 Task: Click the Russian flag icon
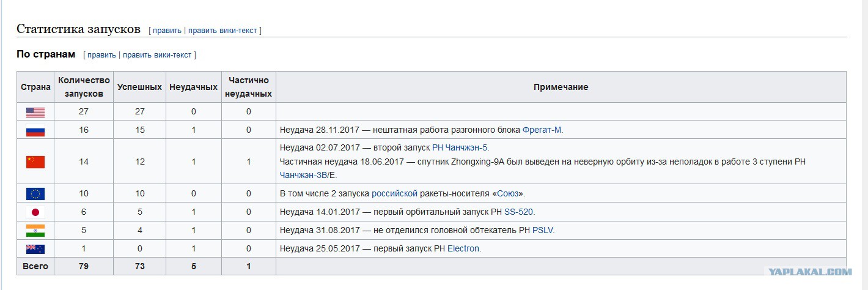pos(35,130)
